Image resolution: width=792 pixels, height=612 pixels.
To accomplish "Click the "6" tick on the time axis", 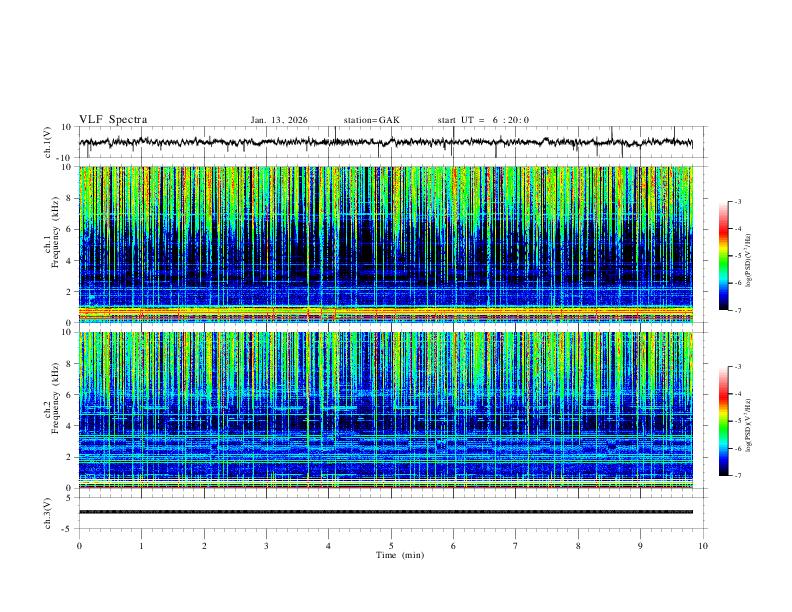I will pyautogui.click(x=453, y=546).
